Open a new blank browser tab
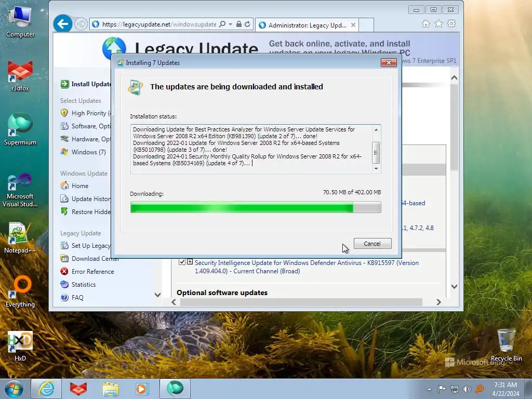Image resolution: width=532 pixels, height=399 pixels. pos(366,25)
